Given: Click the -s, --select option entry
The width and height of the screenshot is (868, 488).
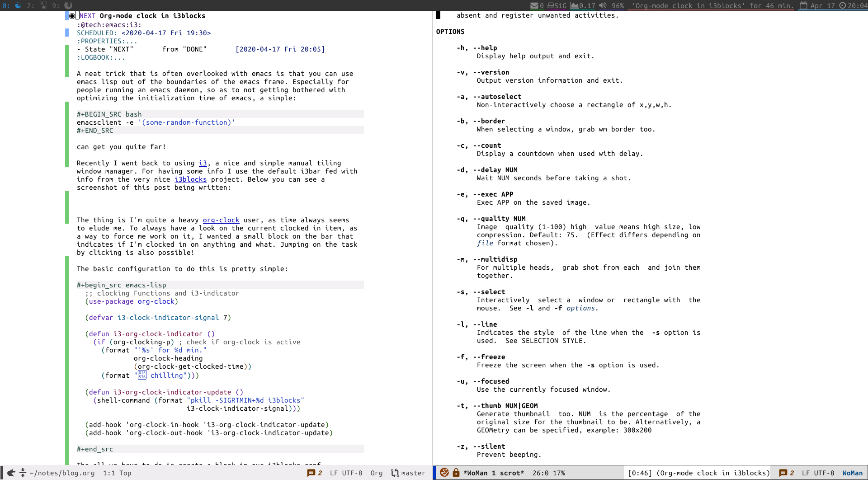Looking at the screenshot, I should click(481, 292).
